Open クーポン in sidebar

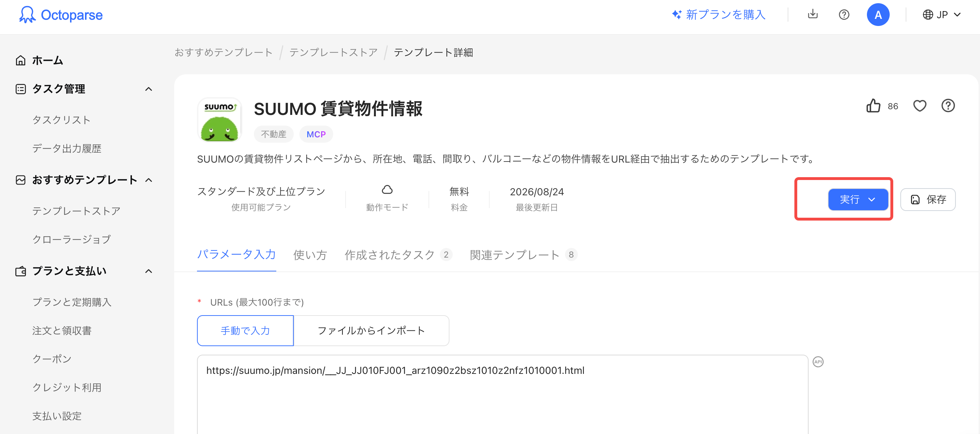(52, 359)
